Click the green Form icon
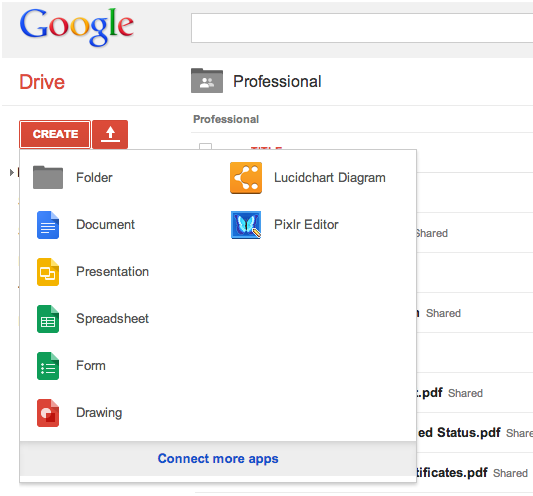The height and width of the screenshot is (496, 533). (x=48, y=366)
